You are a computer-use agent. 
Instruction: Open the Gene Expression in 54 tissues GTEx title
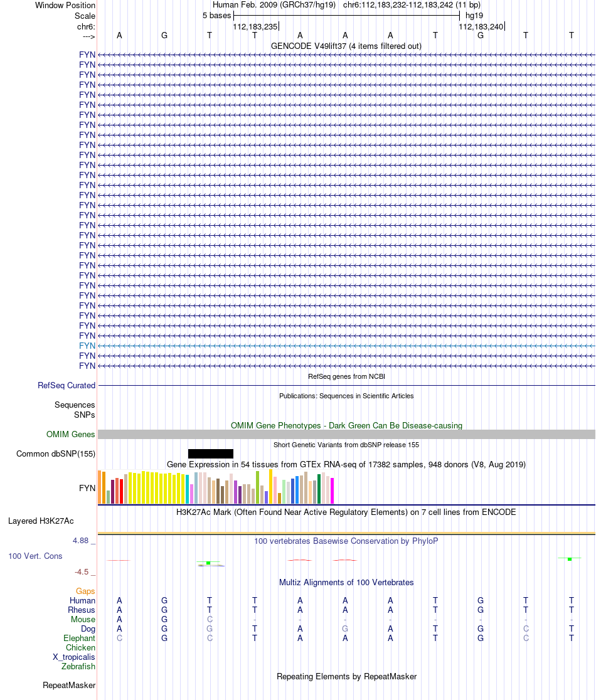tap(346, 464)
